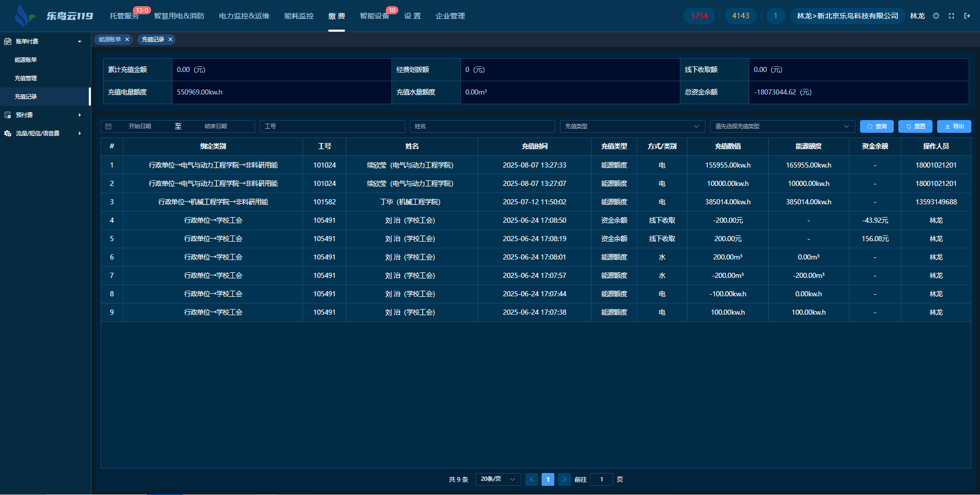Open 电力监控&运维 top menu
The width and height of the screenshot is (980, 495).
[x=244, y=16]
